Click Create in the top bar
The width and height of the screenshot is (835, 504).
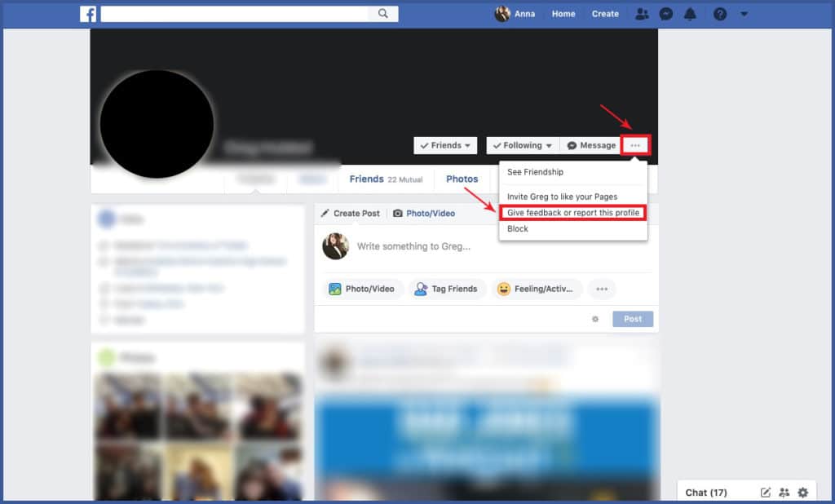pos(605,14)
